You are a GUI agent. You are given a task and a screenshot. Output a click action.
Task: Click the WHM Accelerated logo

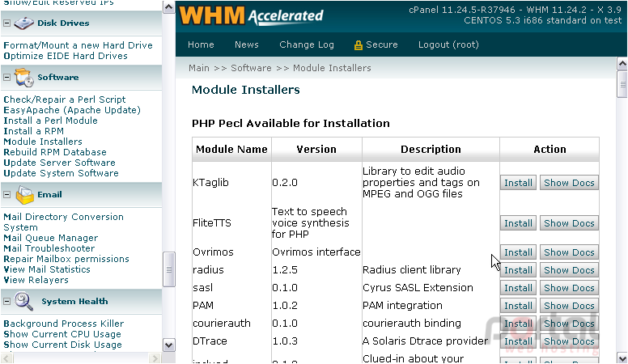(x=251, y=15)
